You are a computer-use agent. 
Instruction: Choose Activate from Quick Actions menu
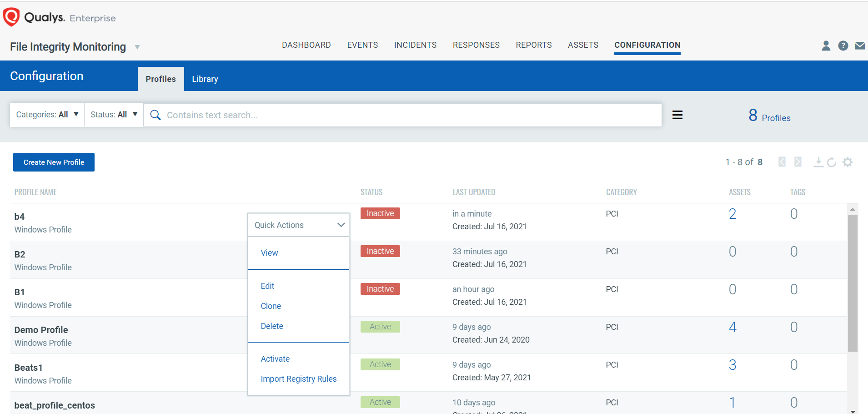(x=275, y=359)
